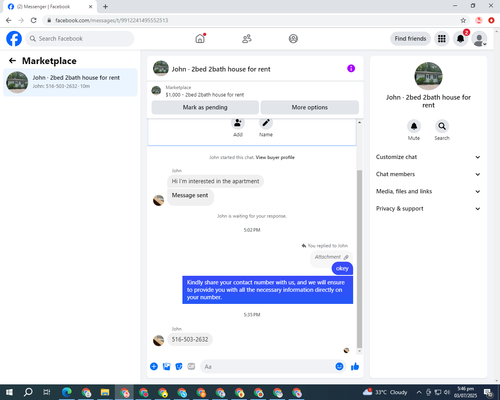Click the phone number message 516-503-2632
The height and width of the screenshot is (400, 500).
click(190, 339)
